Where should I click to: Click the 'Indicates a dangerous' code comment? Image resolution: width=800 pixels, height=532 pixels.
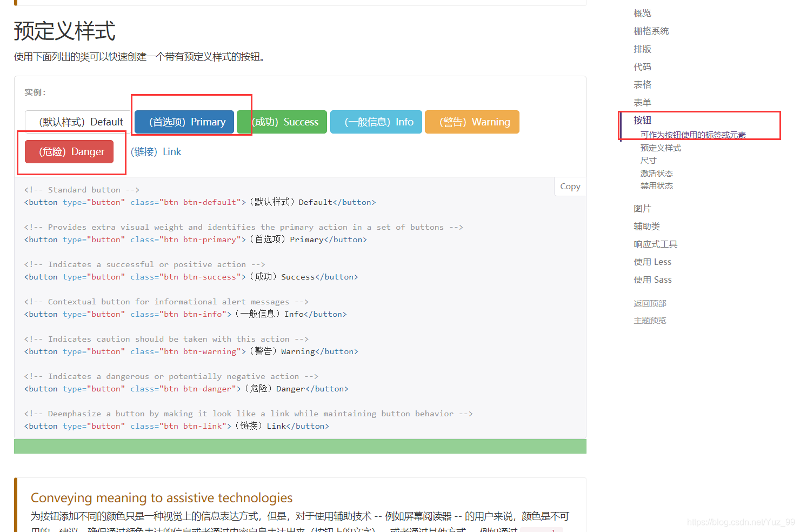pyautogui.click(x=171, y=376)
